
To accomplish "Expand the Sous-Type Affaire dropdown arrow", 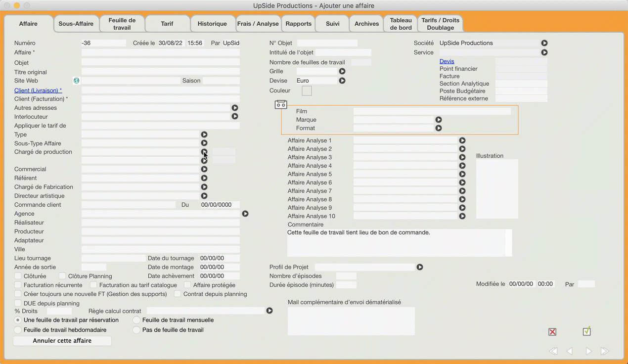I will [204, 143].
